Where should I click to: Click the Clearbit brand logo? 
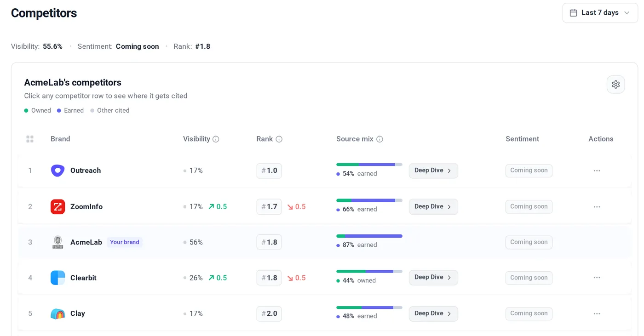[57, 278]
